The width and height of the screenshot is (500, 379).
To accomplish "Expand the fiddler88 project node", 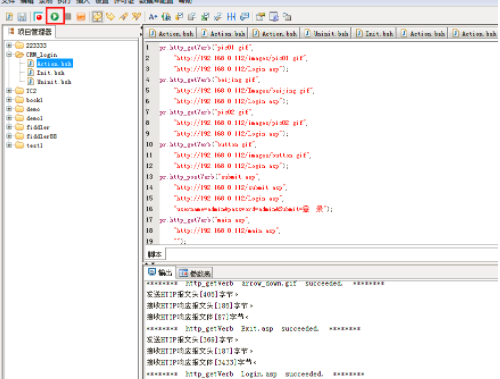I will coord(9,136).
